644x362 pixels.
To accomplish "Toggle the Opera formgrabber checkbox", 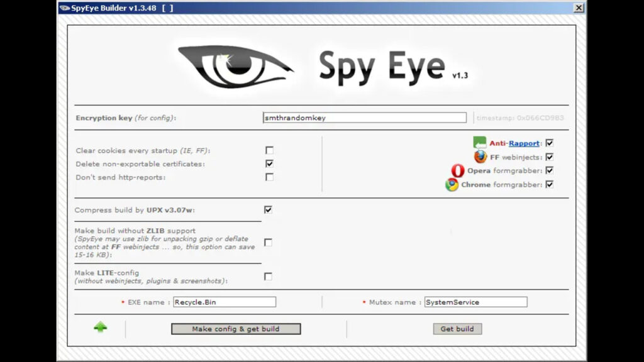I will point(549,170).
